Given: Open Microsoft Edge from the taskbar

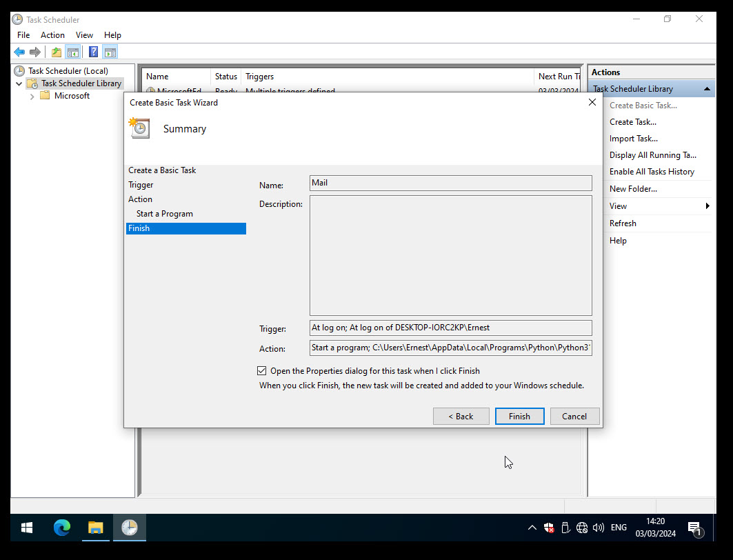Looking at the screenshot, I should (62, 528).
